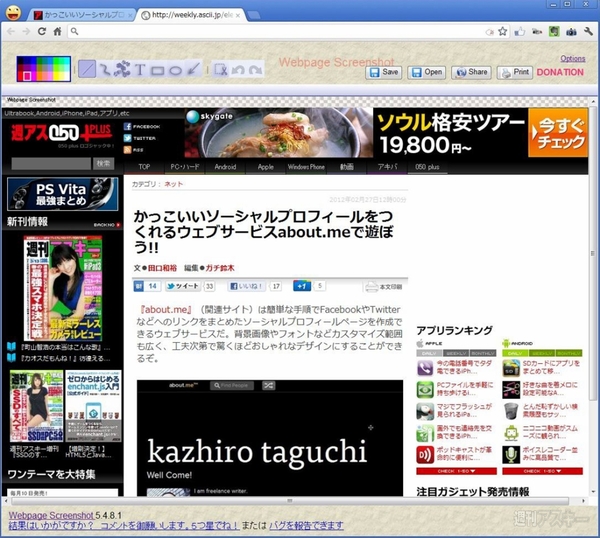Screen dimensions: 600x538
Task: Click the 『about.me』 article link
Action: coord(166,309)
